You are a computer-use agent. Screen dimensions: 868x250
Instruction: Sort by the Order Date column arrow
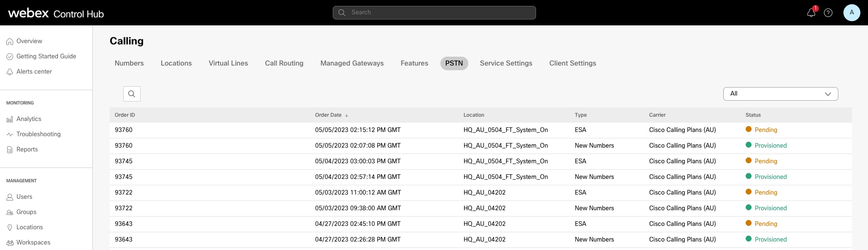coord(346,115)
